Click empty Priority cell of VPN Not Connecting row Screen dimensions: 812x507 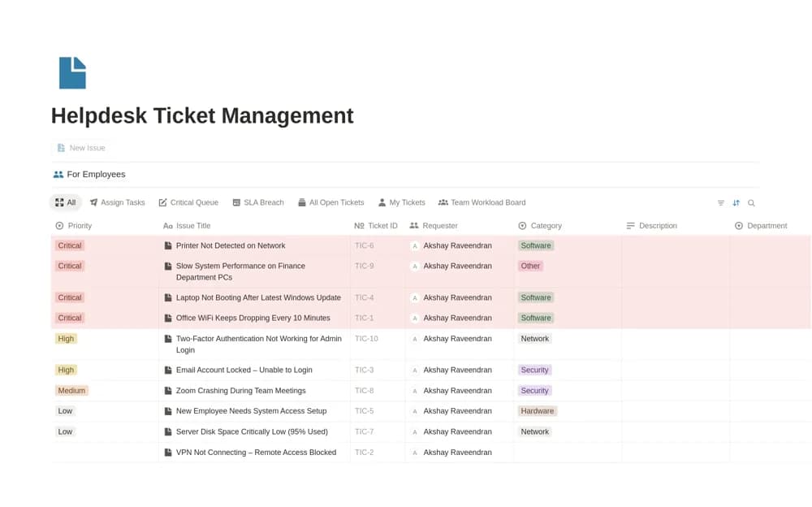(x=105, y=453)
